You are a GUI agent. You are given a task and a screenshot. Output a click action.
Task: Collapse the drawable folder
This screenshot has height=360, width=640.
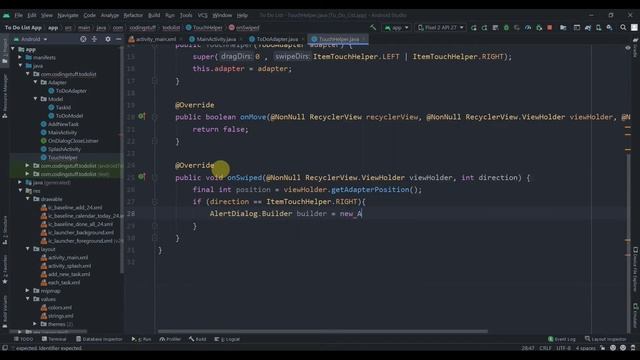(28, 199)
